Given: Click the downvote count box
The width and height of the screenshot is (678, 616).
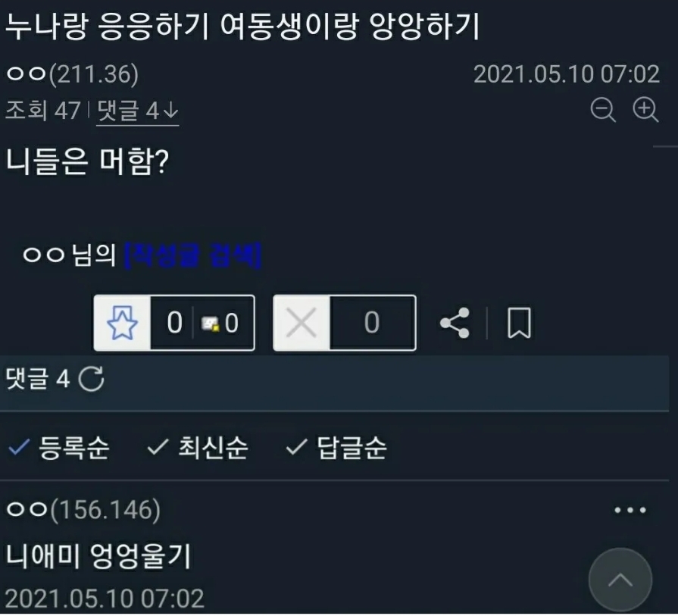Looking at the screenshot, I should click(x=372, y=323).
